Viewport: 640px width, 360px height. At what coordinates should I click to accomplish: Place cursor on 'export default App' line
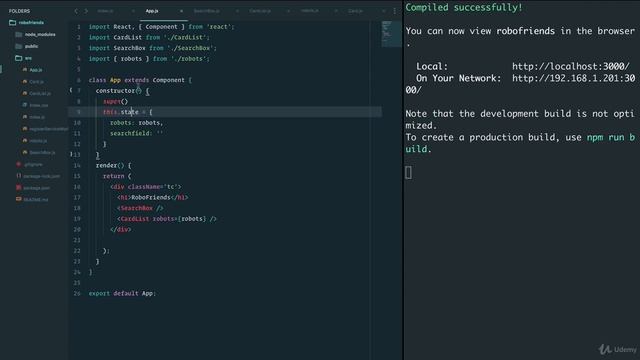122,293
